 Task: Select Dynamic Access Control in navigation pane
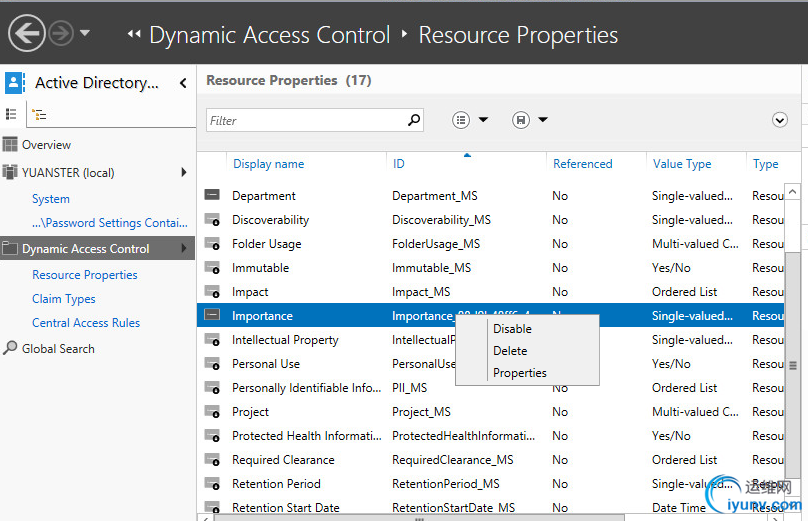tap(86, 248)
